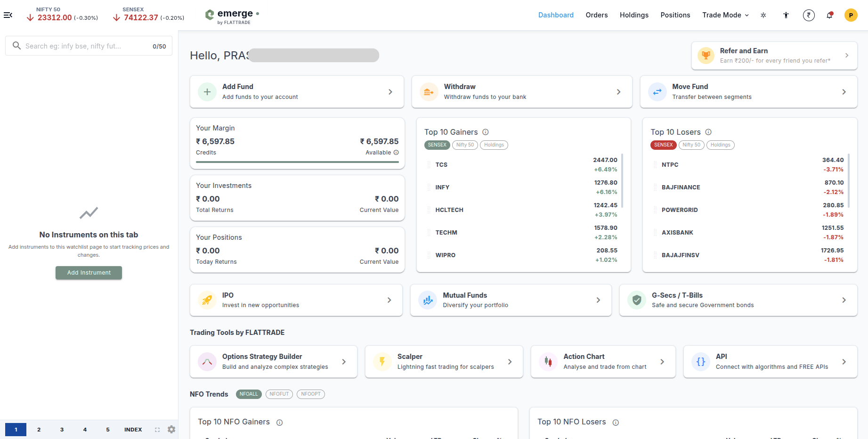Show Top 10 NFO Losers info icon
This screenshot has width=868, height=439.
tap(616, 423)
